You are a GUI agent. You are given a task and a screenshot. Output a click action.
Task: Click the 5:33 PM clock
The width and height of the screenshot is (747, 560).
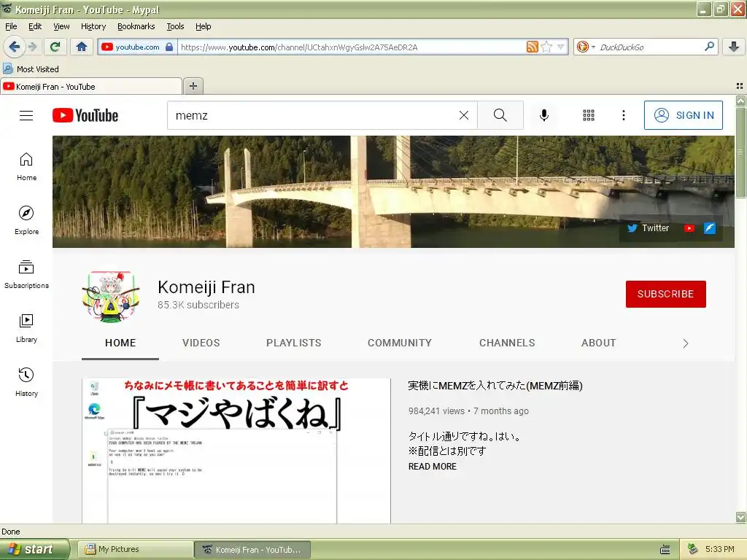pyautogui.click(x=720, y=549)
